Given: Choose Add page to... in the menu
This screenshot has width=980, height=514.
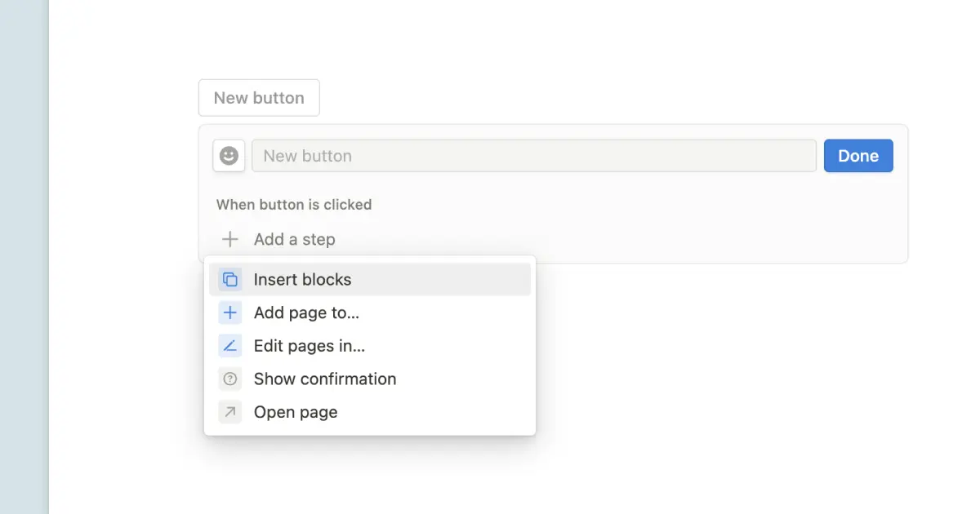Looking at the screenshot, I should 305,312.
